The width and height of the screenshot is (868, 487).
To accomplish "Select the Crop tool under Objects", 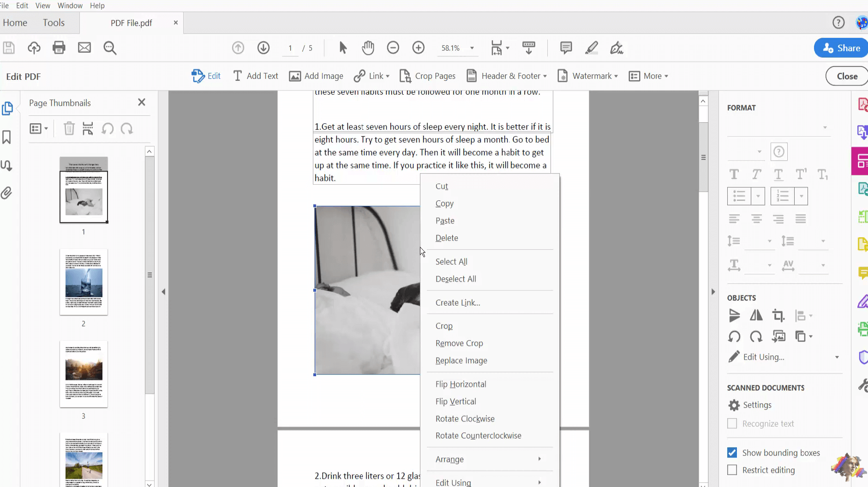I will coord(778,315).
